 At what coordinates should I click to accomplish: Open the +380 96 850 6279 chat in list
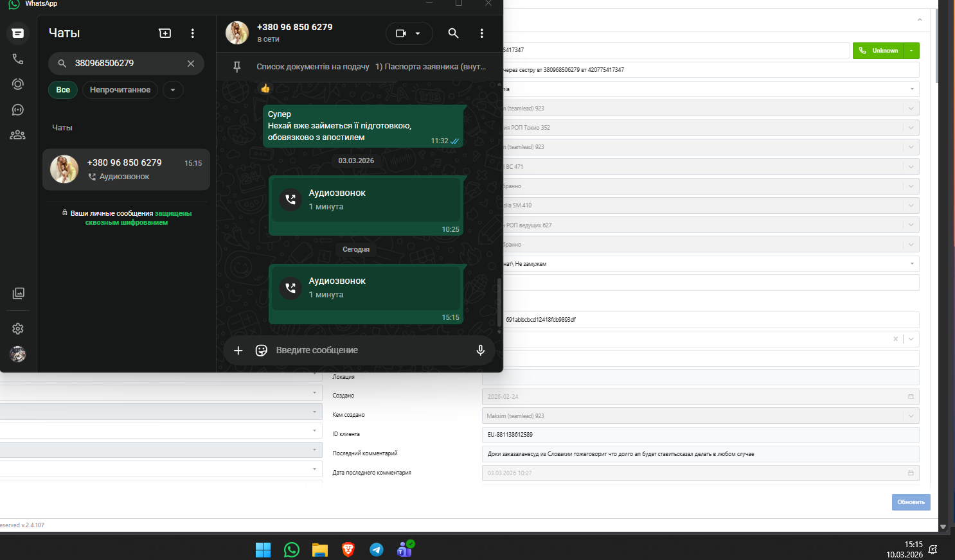coord(126,170)
